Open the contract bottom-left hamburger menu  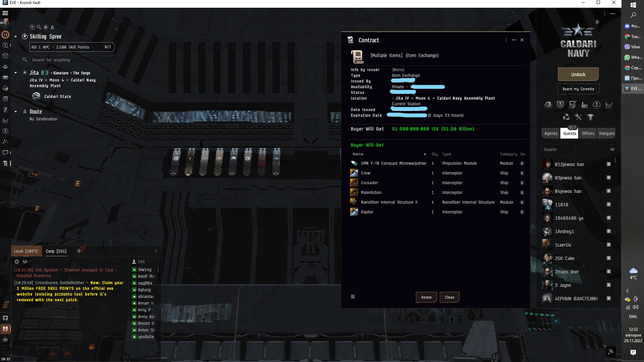353,297
